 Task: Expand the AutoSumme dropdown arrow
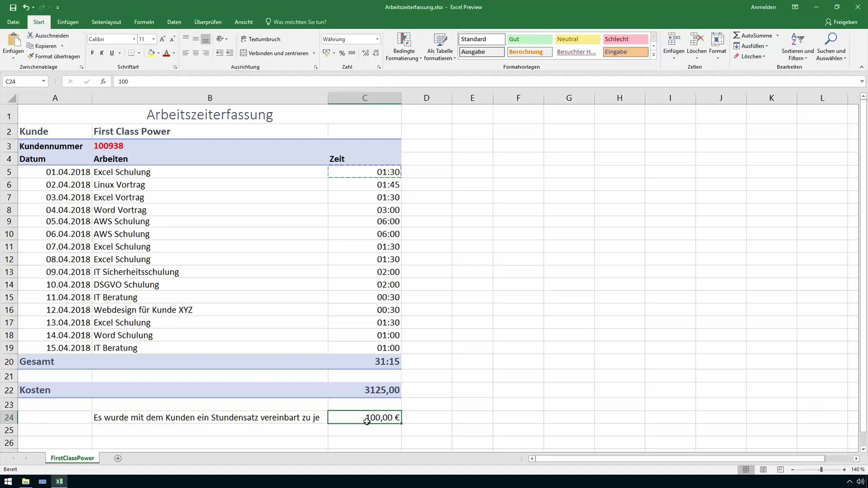778,35
